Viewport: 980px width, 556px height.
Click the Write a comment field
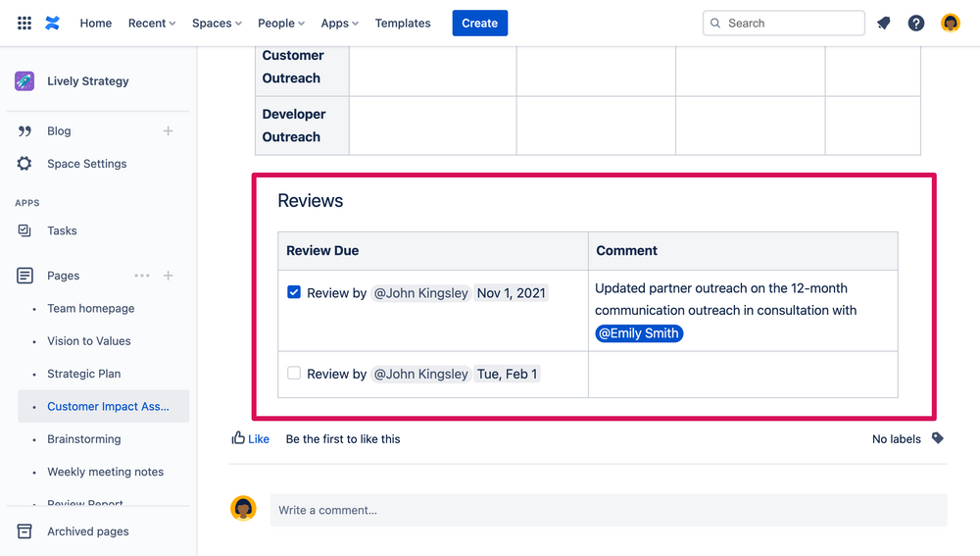tap(609, 510)
